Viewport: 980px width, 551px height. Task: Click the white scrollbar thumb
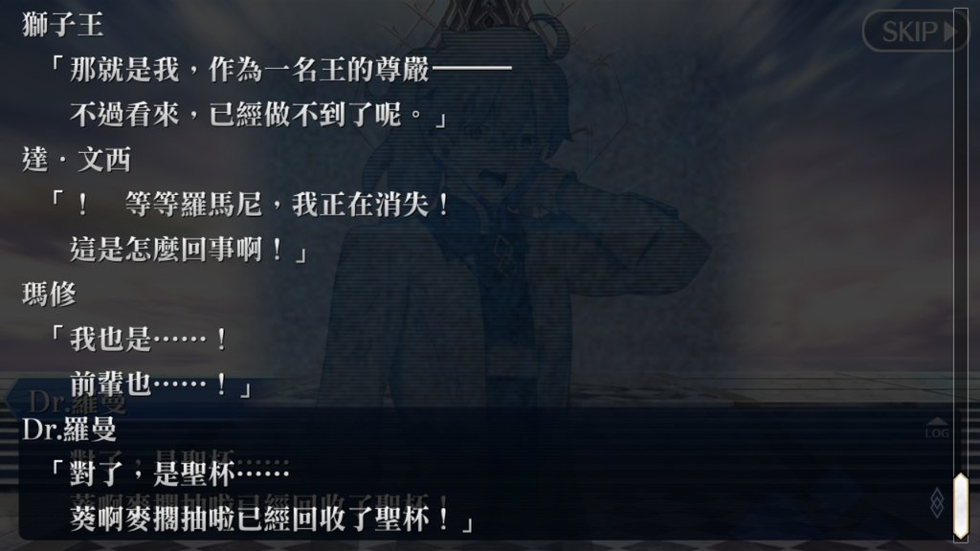(x=961, y=506)
